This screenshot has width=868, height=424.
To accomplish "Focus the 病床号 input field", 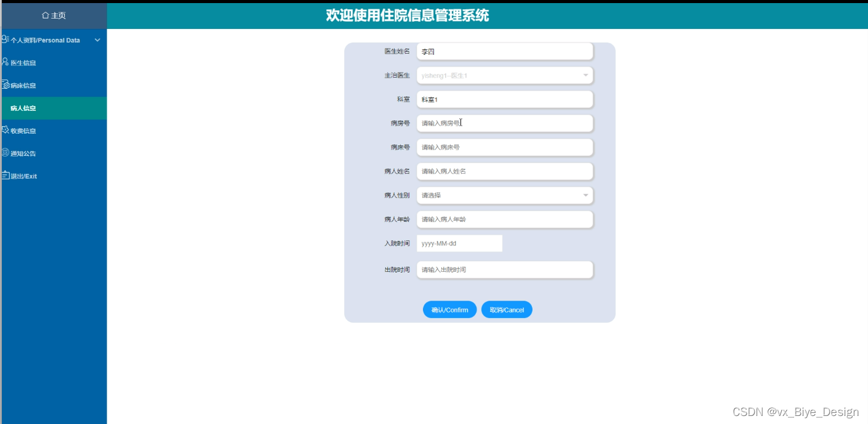I will [x=505, y=147].
